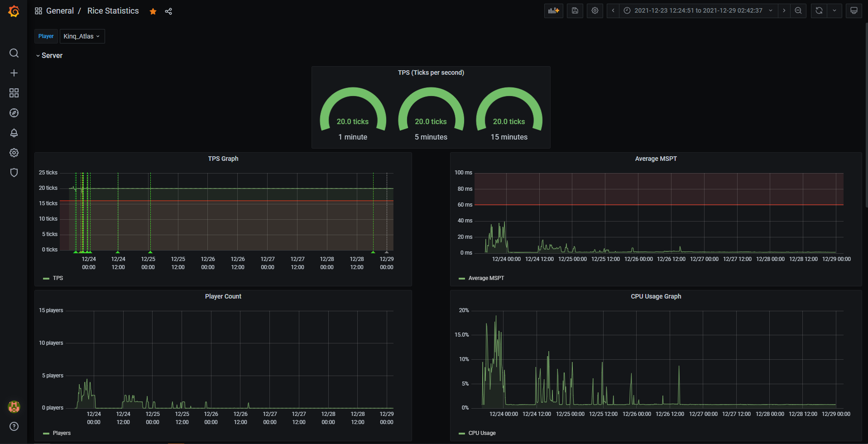Share the dashboard via share icon
The image size is (868, 444).
(x=168, y=11)
